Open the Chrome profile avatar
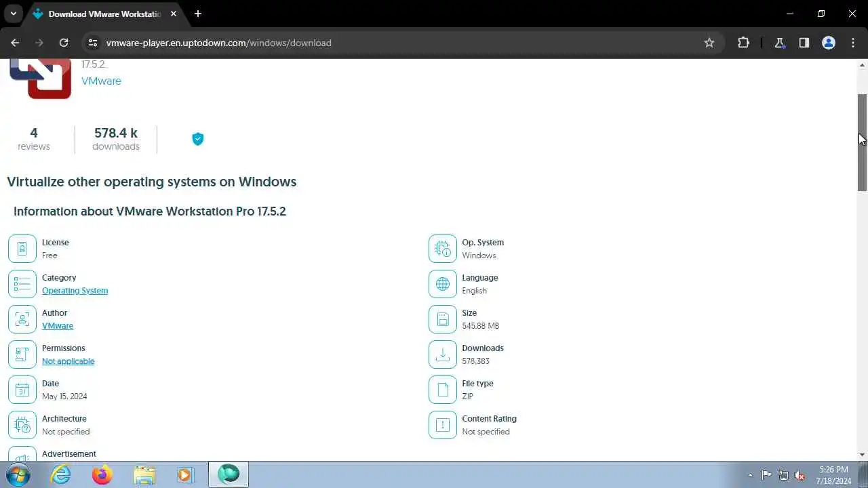The image size is (868, 488). pyautogui.click(x=829, y=43)
